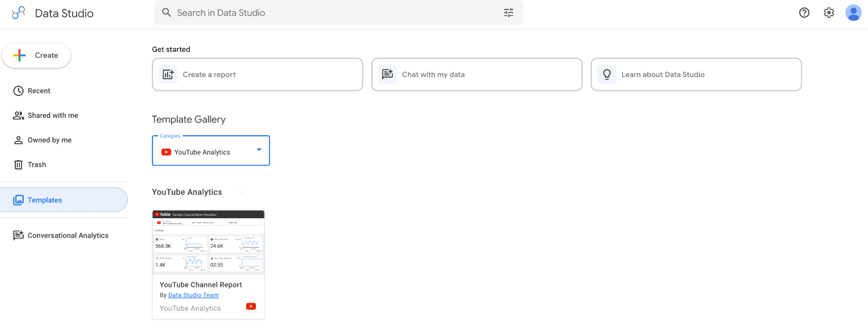Click the Data Studio logo icon
This screenshot has height=331, width=868.
(19, 13)
